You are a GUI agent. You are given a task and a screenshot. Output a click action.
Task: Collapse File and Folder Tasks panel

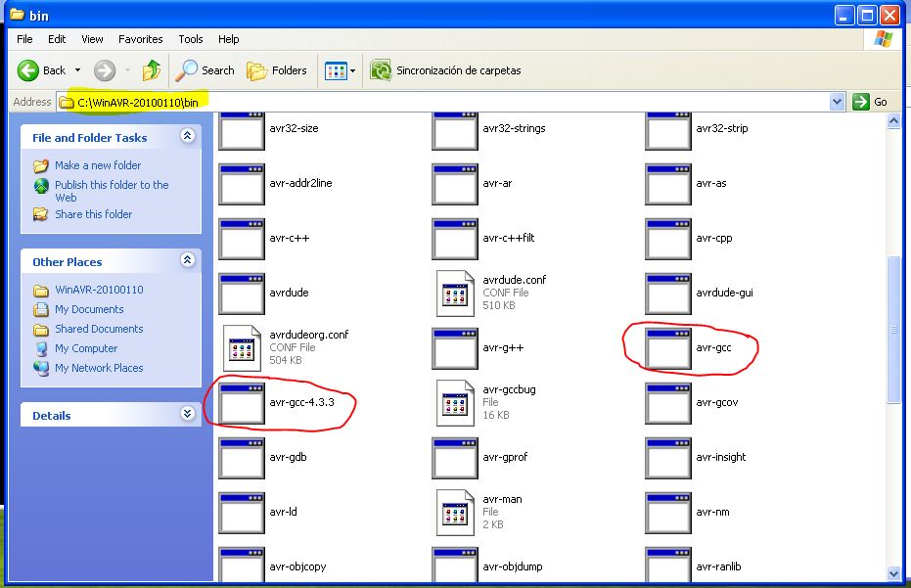pyautogui.click(x=187, y=136)
